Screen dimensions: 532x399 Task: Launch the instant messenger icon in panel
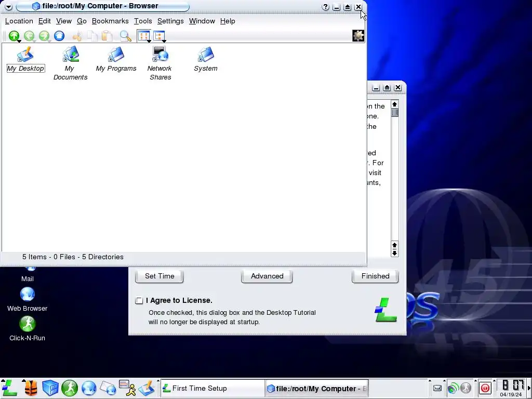(127, 388)
